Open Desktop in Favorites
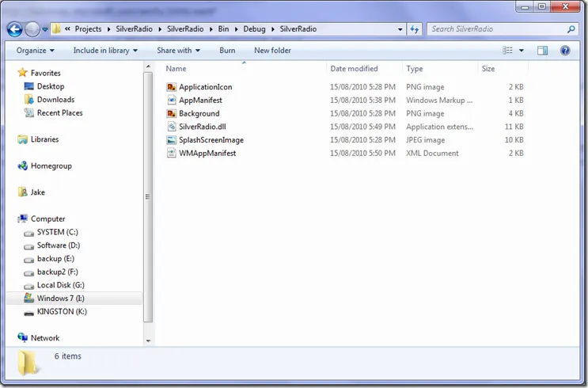 click(51, 86)
